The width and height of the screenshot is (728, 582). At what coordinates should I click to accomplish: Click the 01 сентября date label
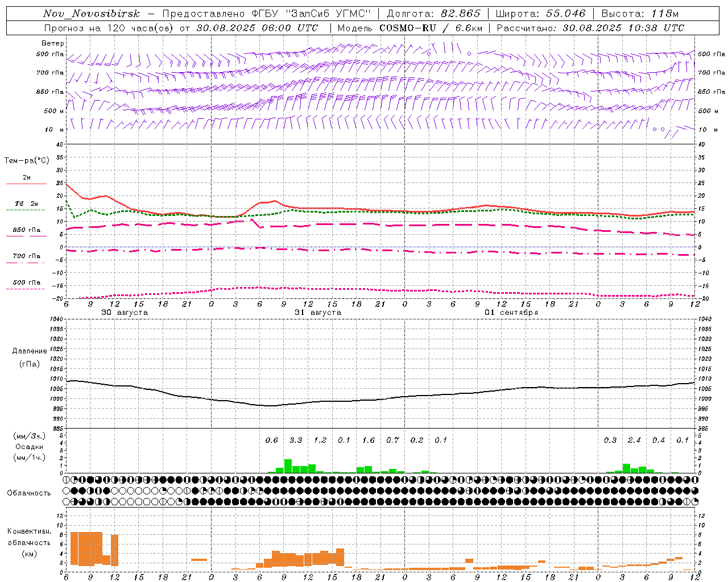pos(511,313)
